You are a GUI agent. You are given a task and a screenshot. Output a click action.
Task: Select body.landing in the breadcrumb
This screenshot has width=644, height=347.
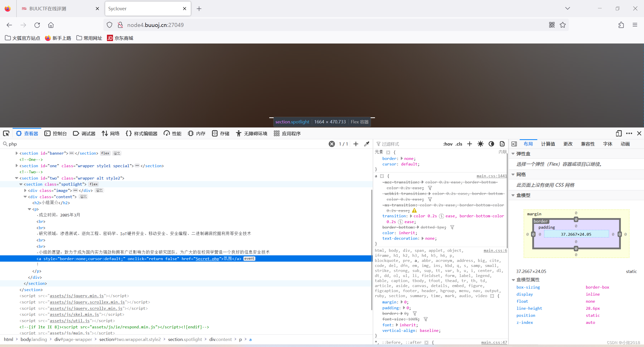(34, 340)
